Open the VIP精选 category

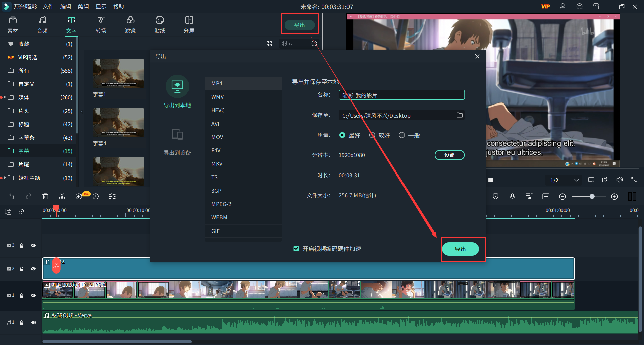click(x=39, y=57)
